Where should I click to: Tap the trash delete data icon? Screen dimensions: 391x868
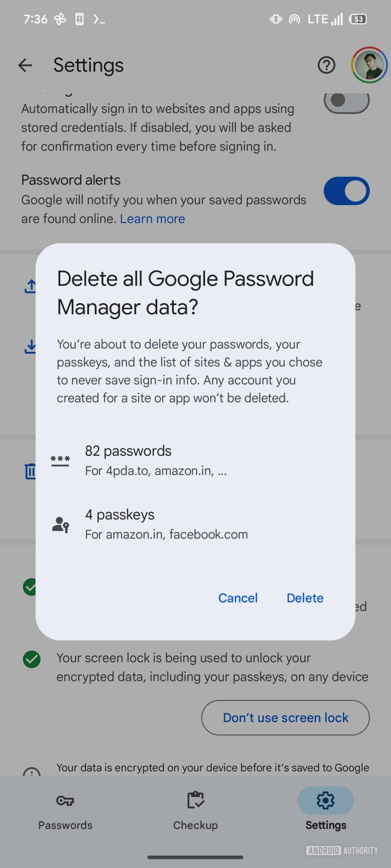click(31, 471)
